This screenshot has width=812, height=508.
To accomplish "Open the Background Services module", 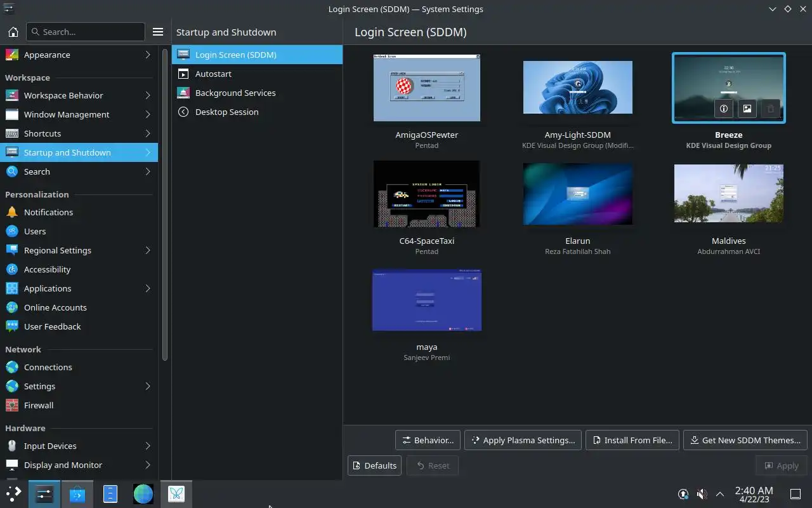I will pos(257,93).
